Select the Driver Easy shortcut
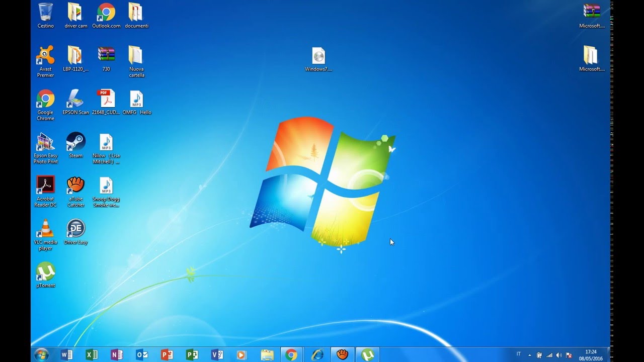 pyautogui.click(x=75, y=232)
